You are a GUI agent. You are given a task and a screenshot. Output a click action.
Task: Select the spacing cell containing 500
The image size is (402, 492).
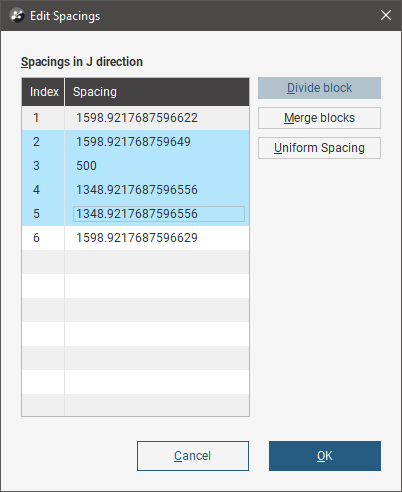157,166
